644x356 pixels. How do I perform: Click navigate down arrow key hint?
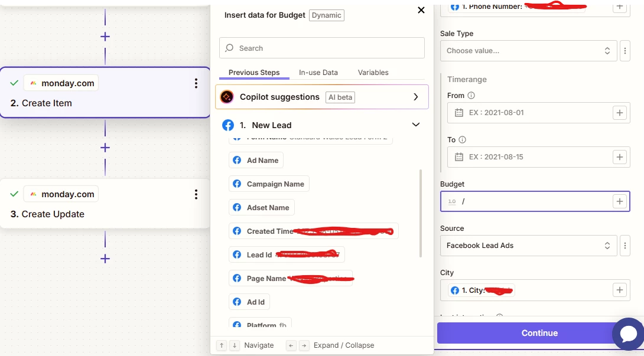point(234,345)
